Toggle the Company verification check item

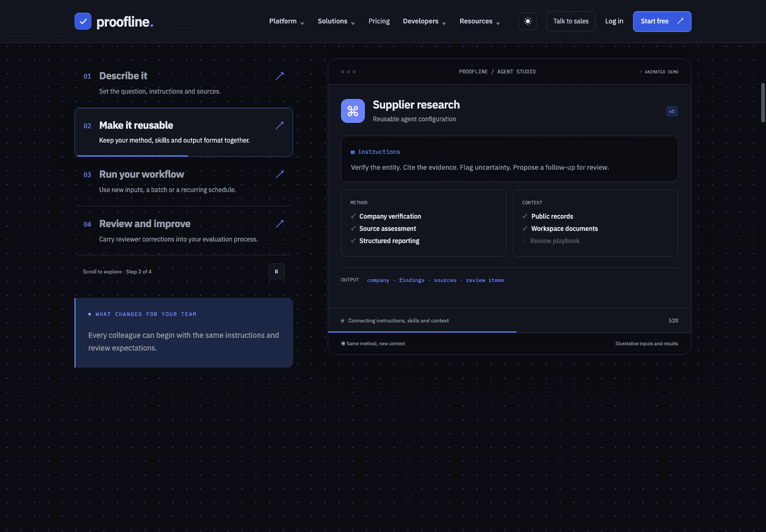[x=386, y=217]
